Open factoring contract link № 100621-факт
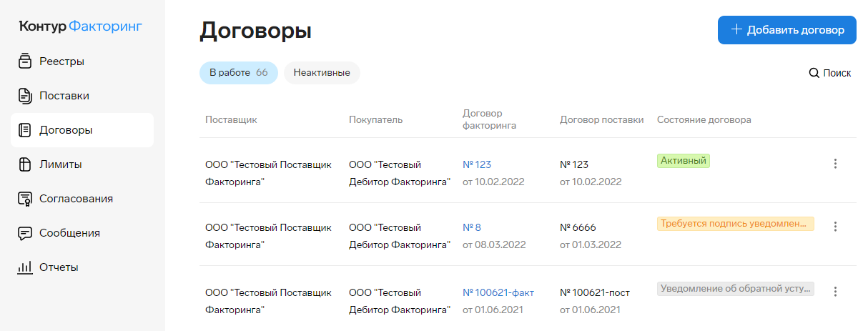 498,292
